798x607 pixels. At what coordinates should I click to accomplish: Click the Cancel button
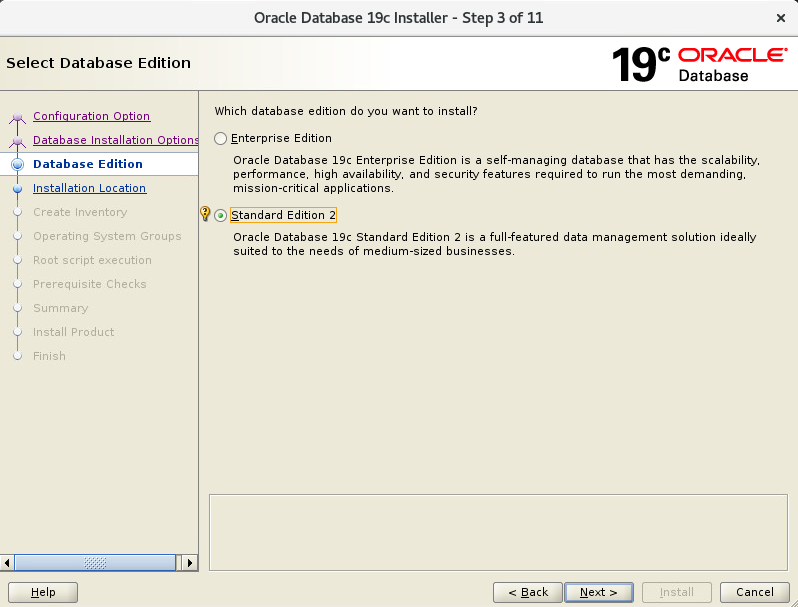[x=755, y=592]
